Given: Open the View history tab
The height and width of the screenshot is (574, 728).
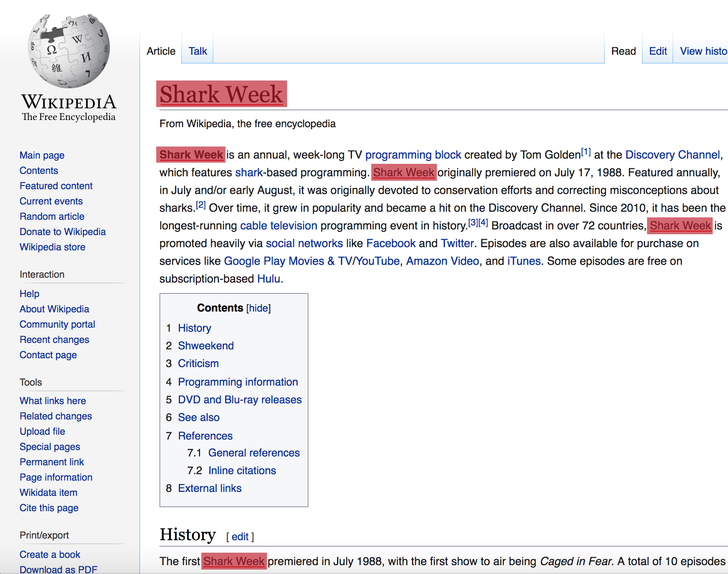Looking at the screenshot, I should coord(703,51).
